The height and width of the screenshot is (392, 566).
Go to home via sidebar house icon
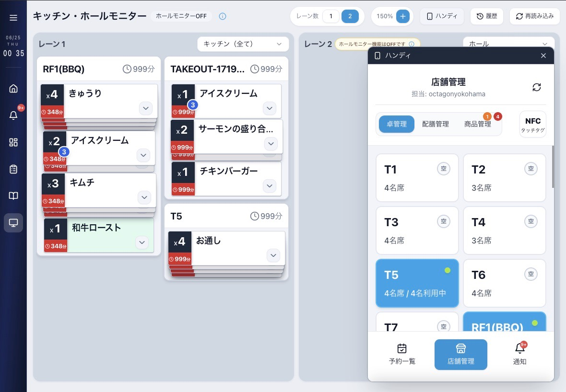pos(13,88)
